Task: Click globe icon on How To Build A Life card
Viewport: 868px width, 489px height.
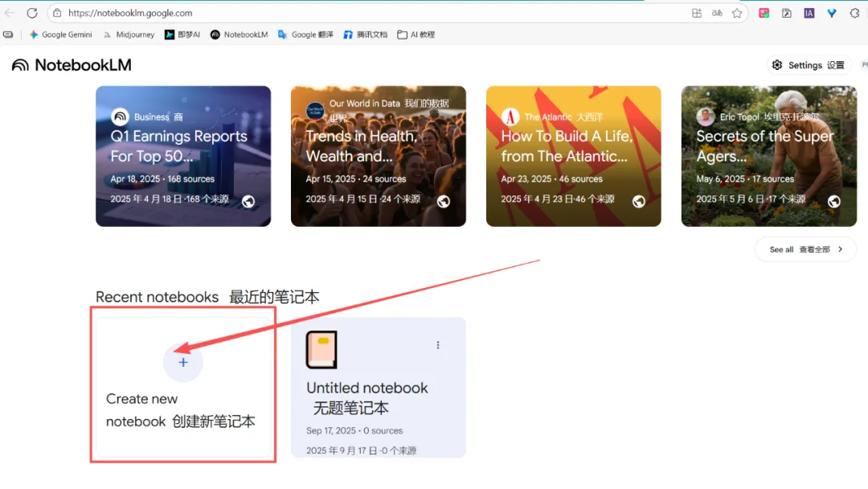Action: (x=639, y=202)
